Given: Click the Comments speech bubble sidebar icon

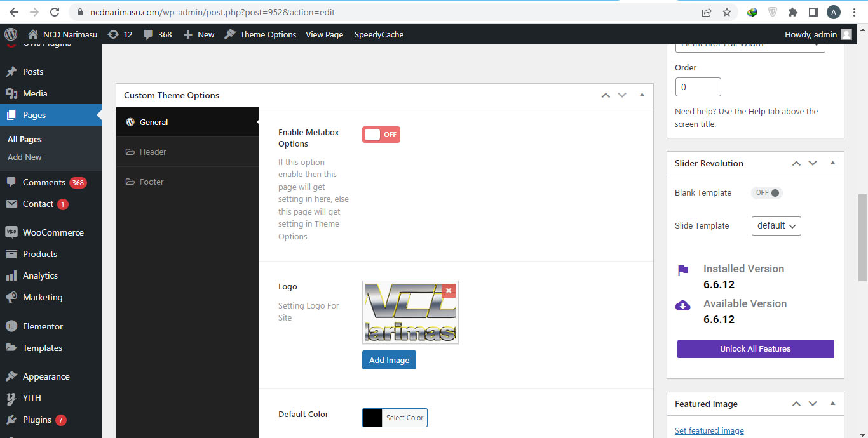Looking at the screenshot, I should pyautogui.click(x=11, y=182).
